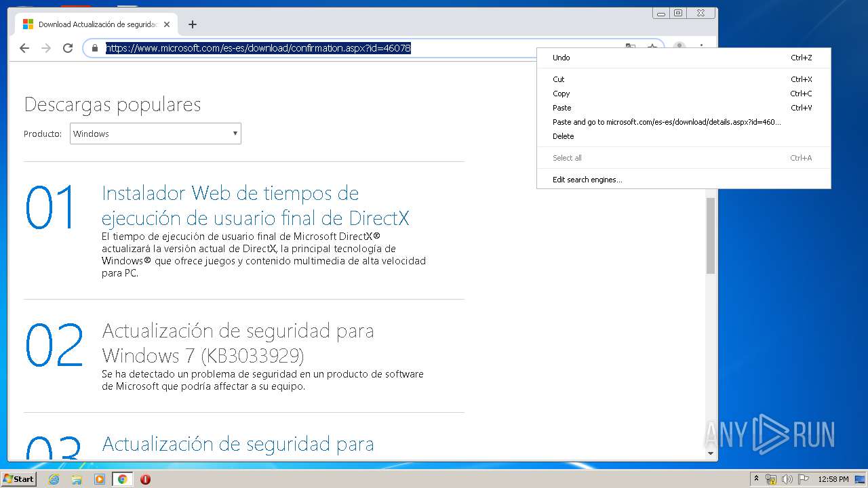
Task: Click the translate page icon in the address bar
Action: 631,47
